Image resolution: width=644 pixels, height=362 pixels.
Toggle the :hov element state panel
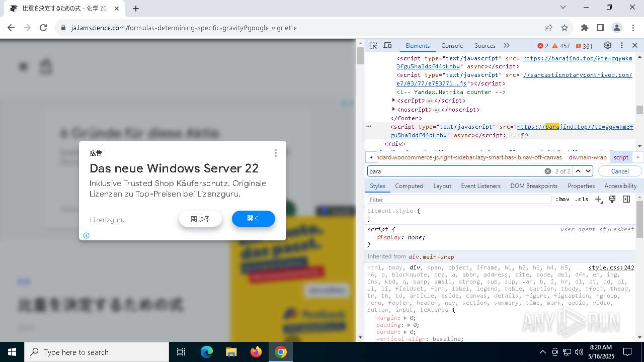click(x=562, y=200)
